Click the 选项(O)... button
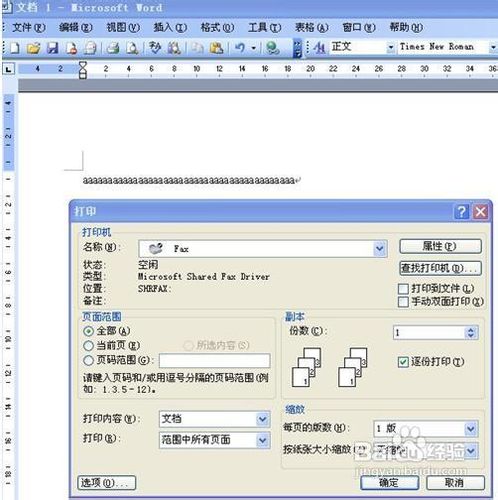The width and height of the screenshot is (498, 500). 107,483
